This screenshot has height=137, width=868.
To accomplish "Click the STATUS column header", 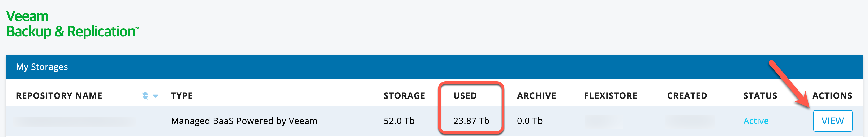I will click(x=760, y=96).
